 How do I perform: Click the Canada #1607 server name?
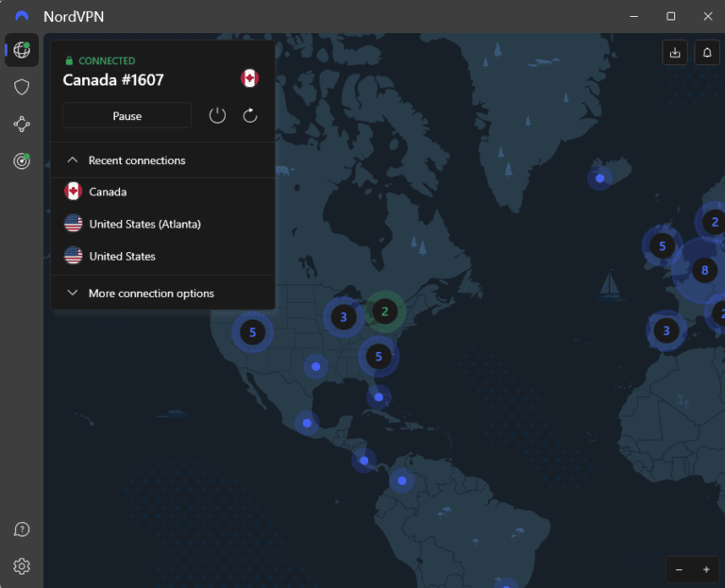(113, 80)
